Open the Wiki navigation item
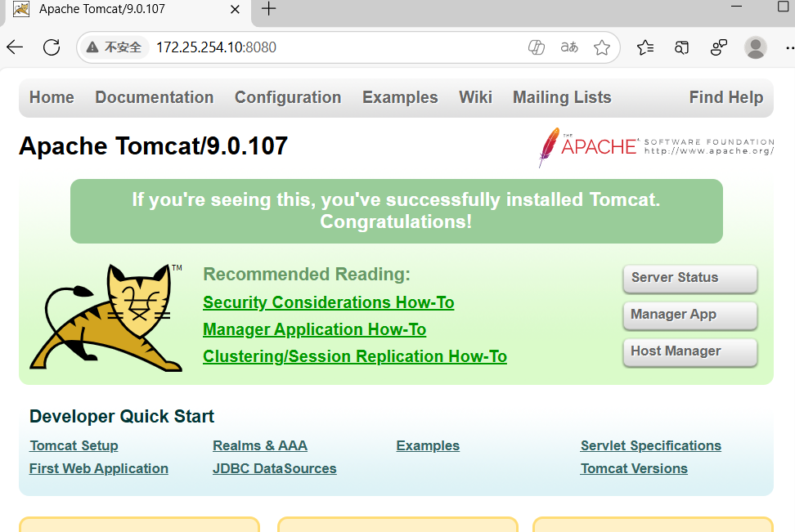Viewport: 795px width, 532px height. [x=475, y=97]
